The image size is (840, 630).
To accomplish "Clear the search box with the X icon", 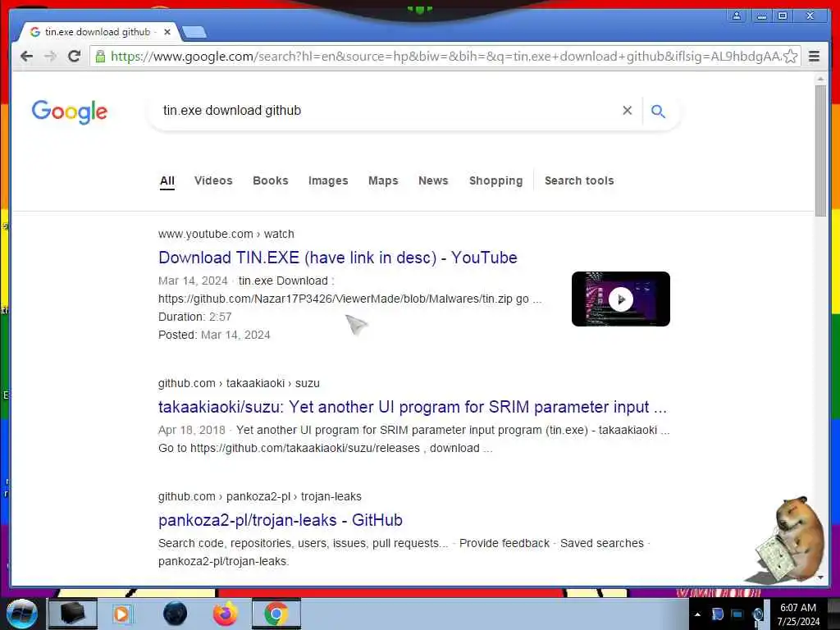I will pos(628,111).
